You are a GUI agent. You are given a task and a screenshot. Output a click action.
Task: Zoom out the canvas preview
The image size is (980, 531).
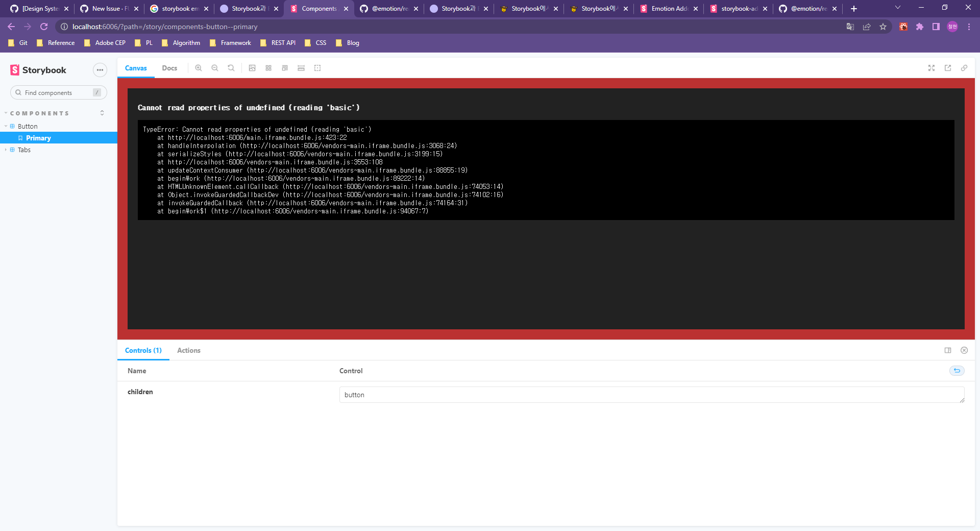pyautogui.click(x=215, y=67)
